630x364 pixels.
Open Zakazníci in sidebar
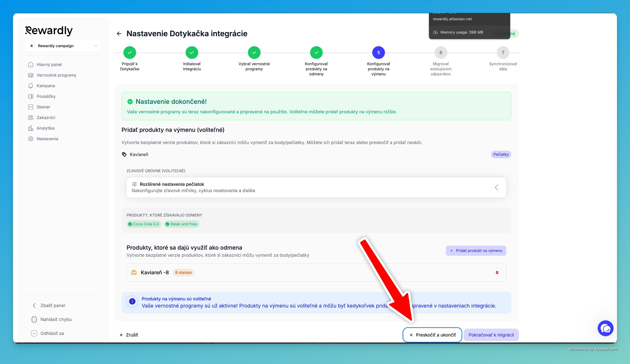click(46, 118)
